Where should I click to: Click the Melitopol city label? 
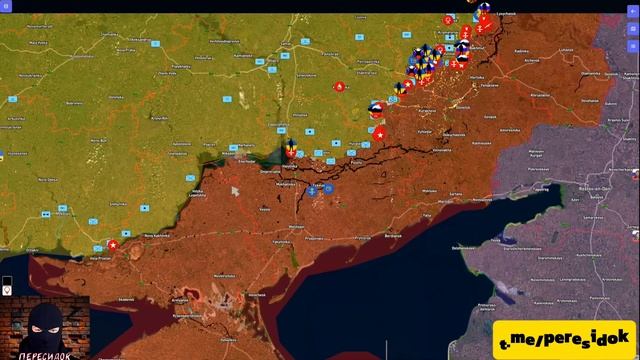tap(296, 227)
